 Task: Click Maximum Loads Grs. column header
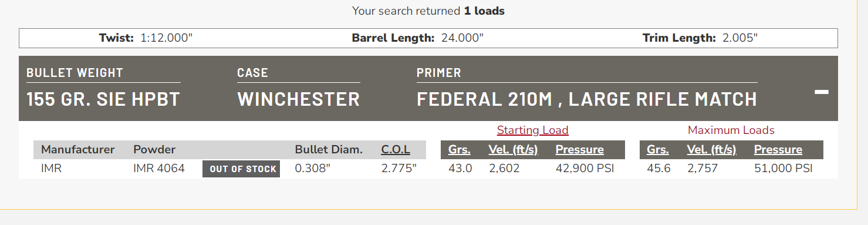657,150
